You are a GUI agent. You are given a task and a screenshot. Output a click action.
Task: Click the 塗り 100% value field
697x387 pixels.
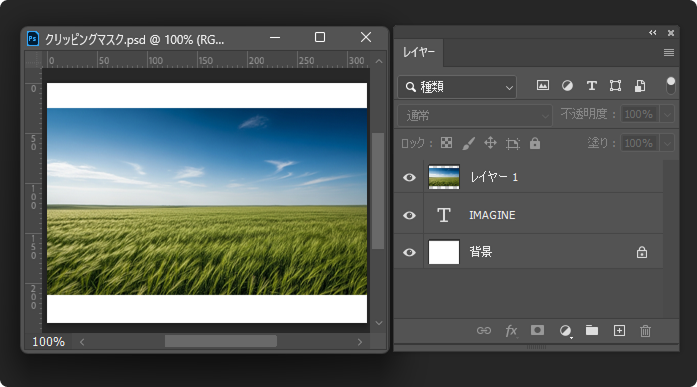[x=640, y=143]
